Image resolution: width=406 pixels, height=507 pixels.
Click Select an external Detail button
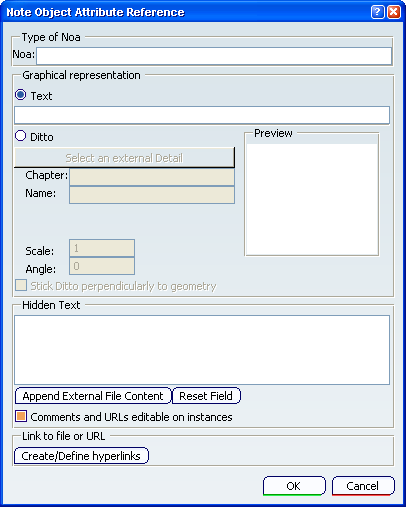point(124,158)
